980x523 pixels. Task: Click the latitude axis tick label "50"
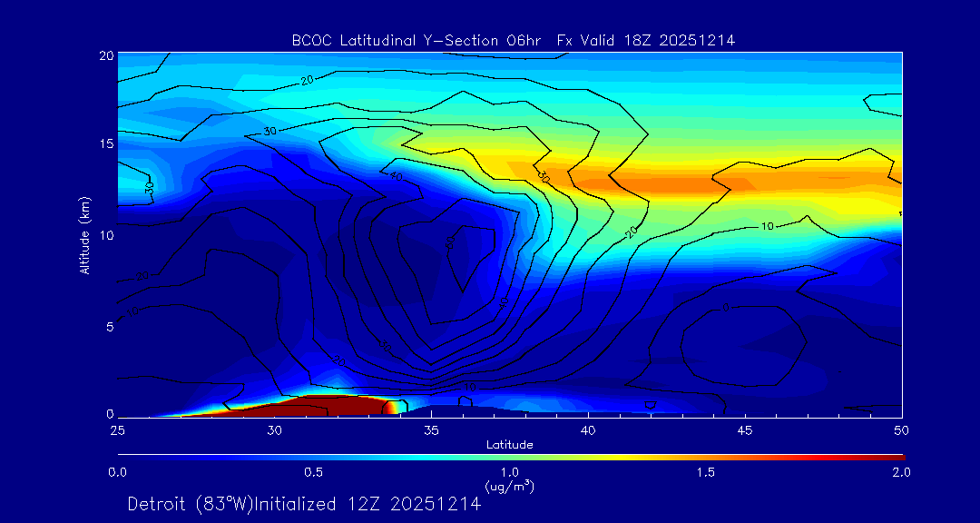pyautogui.click(x=902, y=429)
